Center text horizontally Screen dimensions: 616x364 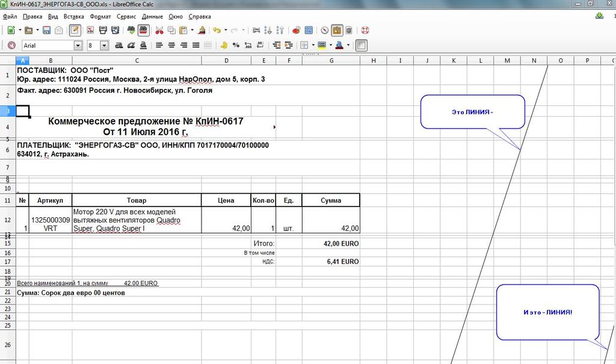coord(171,45)
